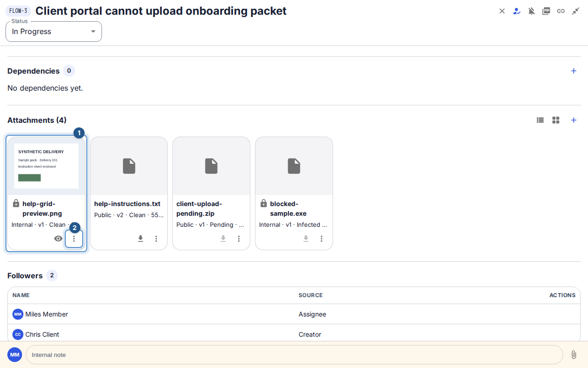Click the SOURCE column header
This screenshot has height=368, width=588.
pyautogui.click(x=311, y=295)
